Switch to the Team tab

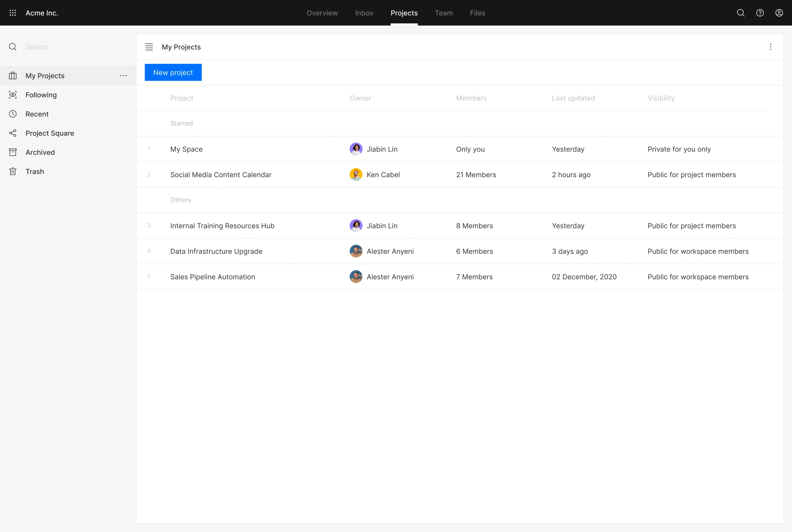[444, 13]
